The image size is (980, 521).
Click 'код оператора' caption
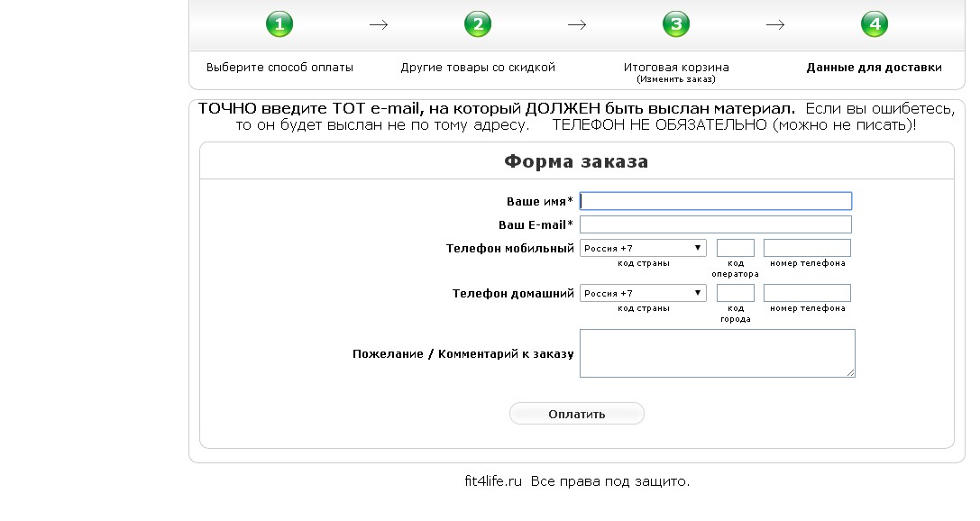pos(735,269)
